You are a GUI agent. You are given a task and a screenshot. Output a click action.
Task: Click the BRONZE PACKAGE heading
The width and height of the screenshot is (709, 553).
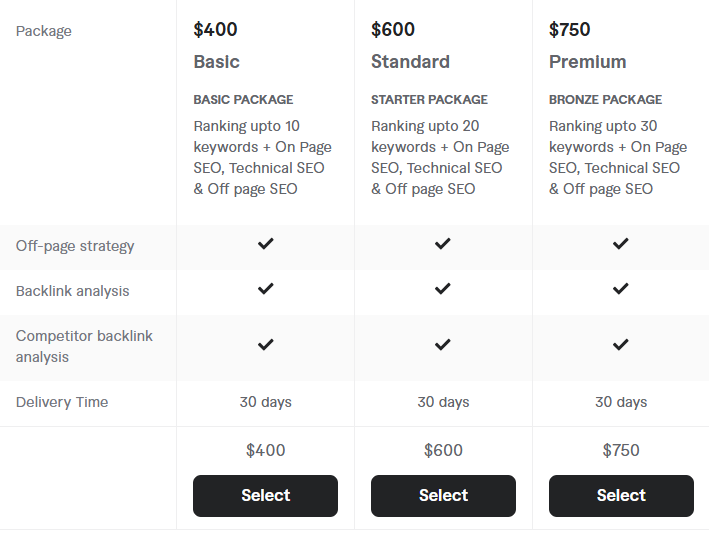click(x=605, y=99)
